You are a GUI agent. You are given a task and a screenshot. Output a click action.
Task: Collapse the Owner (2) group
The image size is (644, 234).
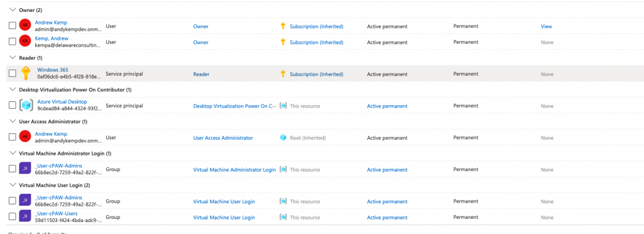(x=13, y=9)
